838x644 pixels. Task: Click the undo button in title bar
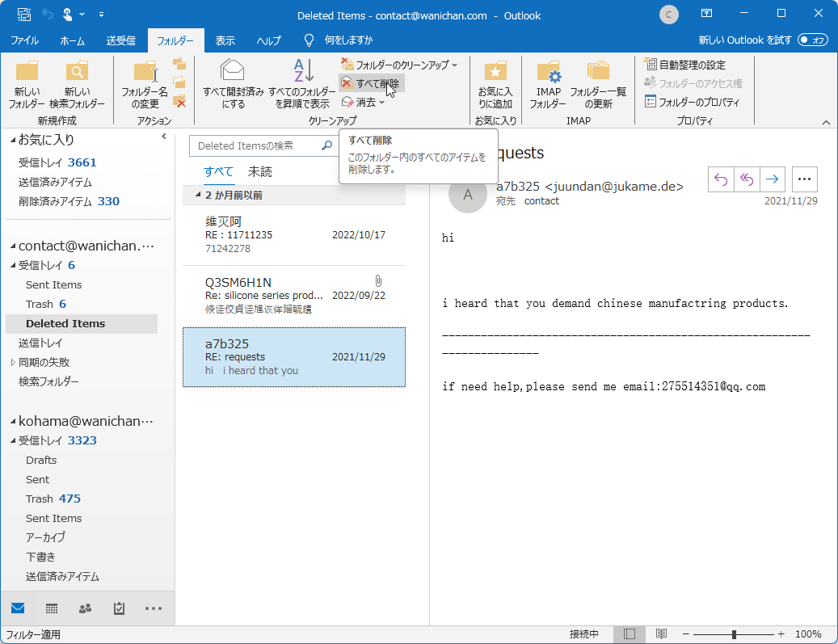pos(48,15)
